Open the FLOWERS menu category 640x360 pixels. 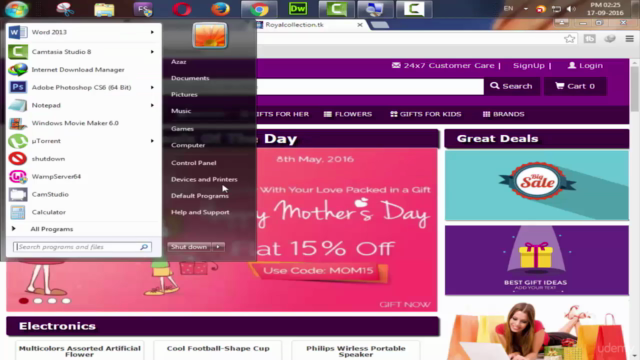click(348, 114)
